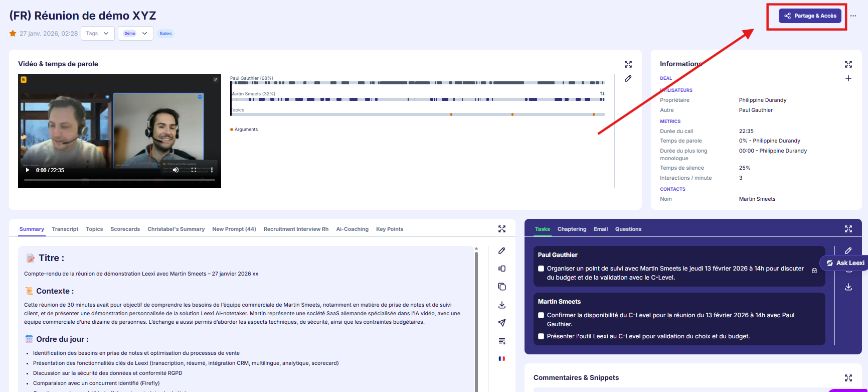Add a deal with the plus icon
The height and width of the screenshot is (392, 868).
point(848,78)
